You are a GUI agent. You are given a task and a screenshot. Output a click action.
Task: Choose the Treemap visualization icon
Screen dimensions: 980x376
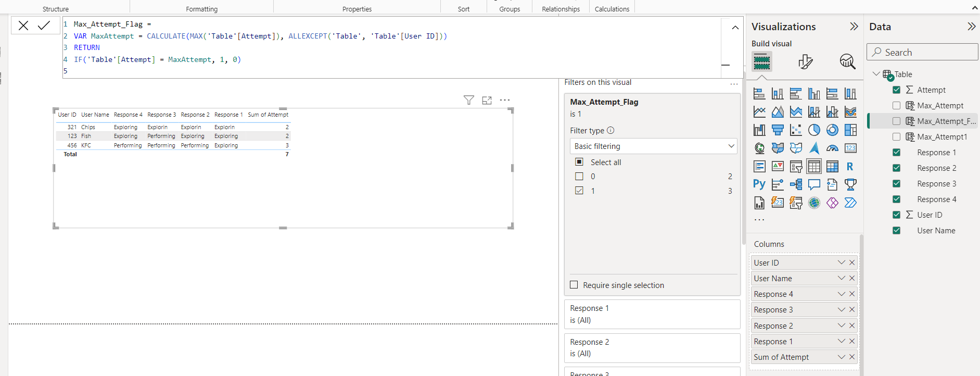coord(850,130)
